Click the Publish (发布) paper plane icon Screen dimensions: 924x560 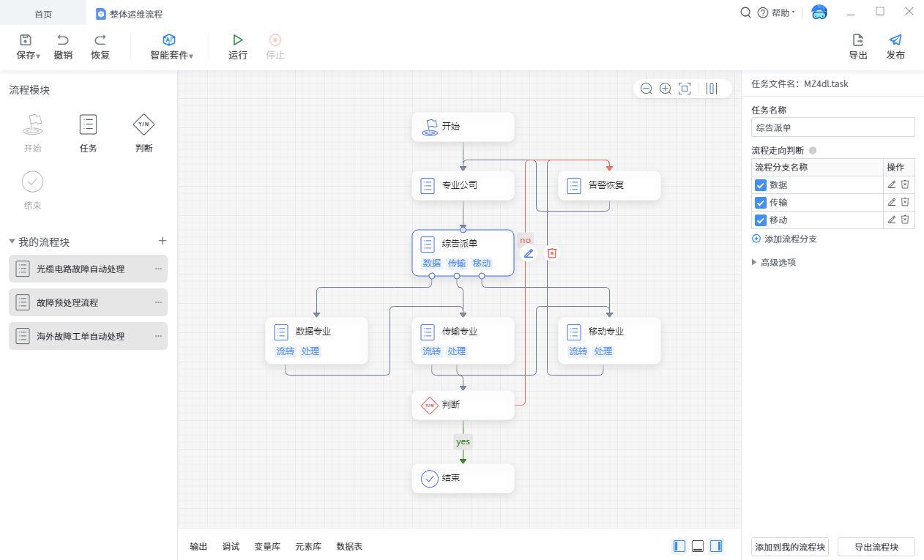pos(895,40)
